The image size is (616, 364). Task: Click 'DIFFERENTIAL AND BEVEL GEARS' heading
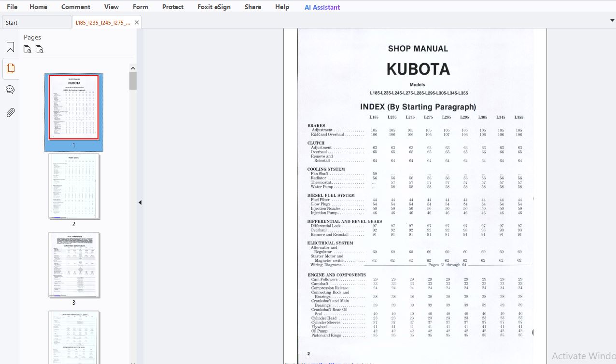coord(345,222)
